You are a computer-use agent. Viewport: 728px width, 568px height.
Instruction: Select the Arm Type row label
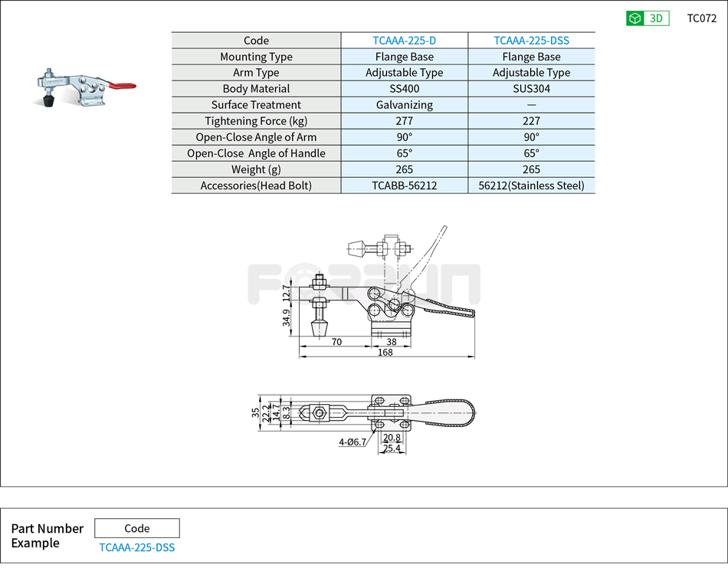point(257,72)
